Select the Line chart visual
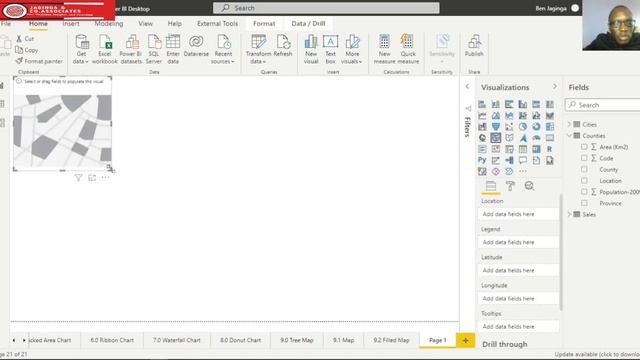This screenshot has height=360, width=640. pos(482,116)
